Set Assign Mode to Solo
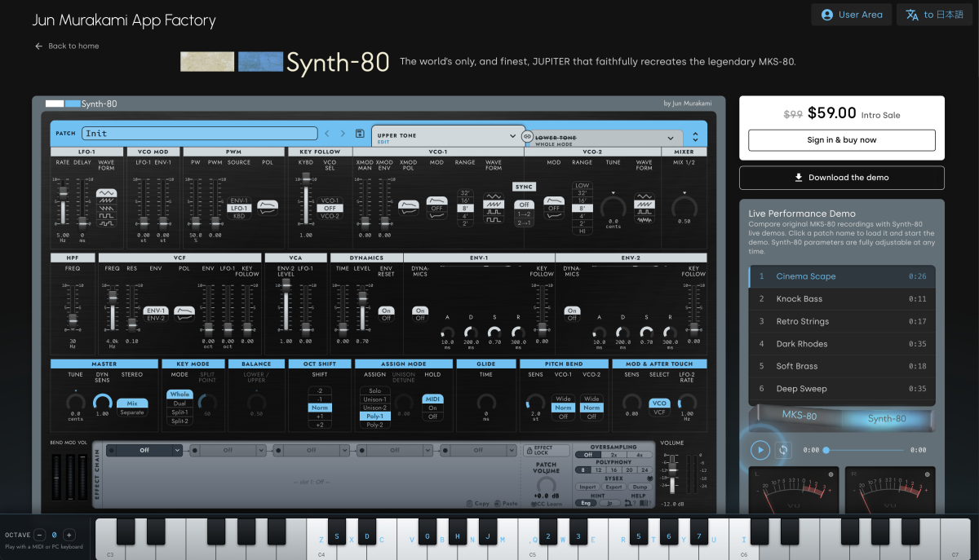 click(374, 390)
